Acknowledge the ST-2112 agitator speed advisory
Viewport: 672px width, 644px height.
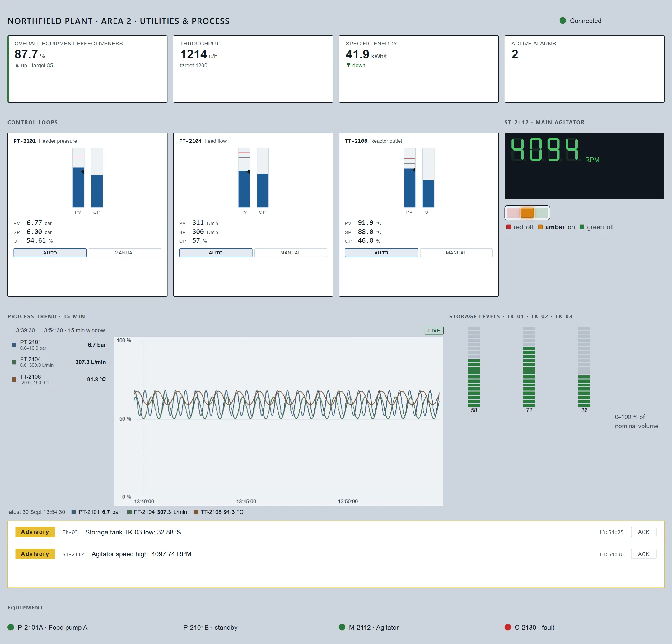pyautogui.click(x=644, y=554)
